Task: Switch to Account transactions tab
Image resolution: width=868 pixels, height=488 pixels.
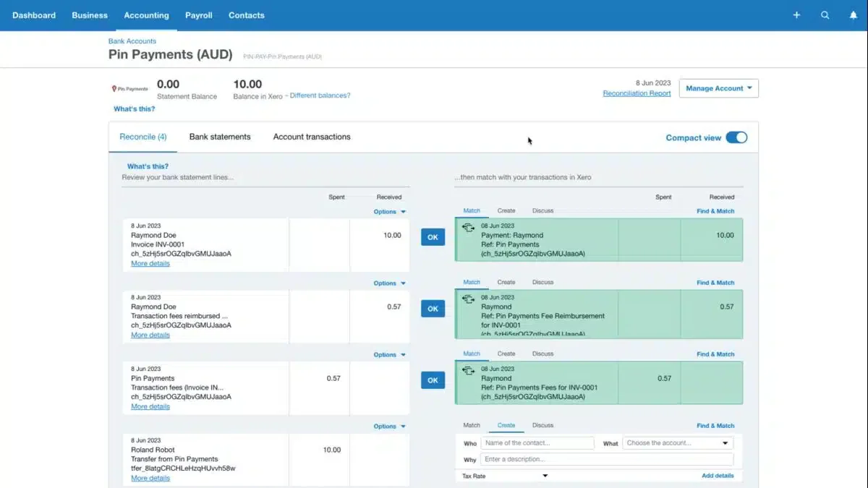Action: [312, 137]
